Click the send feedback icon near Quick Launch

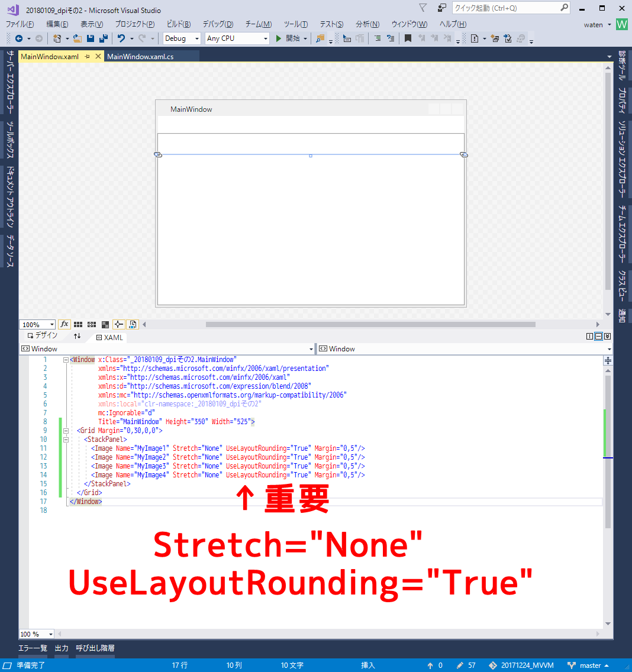coord(441,8)
